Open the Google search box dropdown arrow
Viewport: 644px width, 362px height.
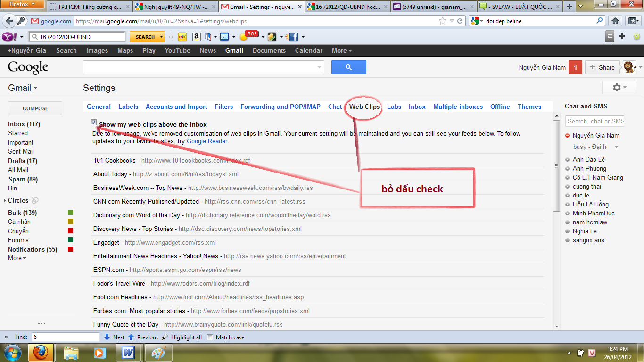[x=319, y=68]
